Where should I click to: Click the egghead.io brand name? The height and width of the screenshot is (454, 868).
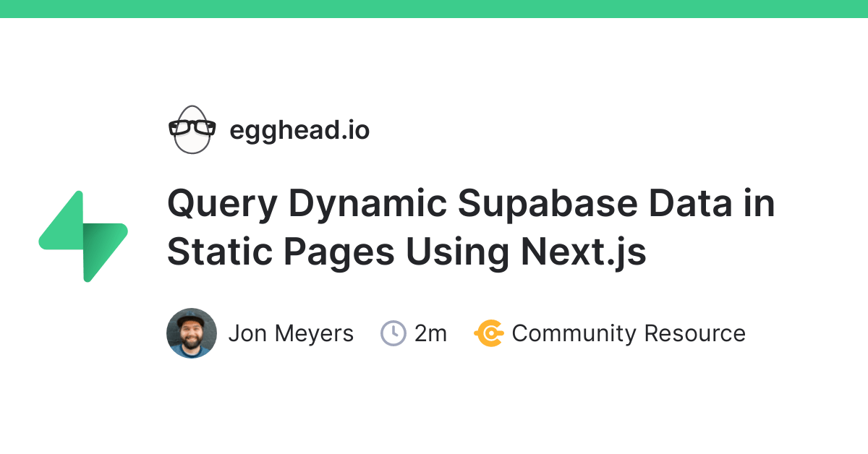[299, 130]
